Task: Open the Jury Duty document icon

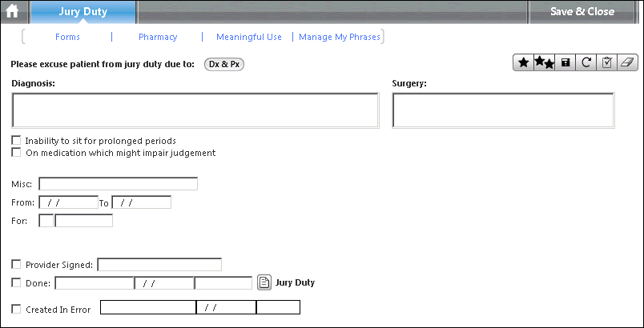Action: [x=264, y=282]
